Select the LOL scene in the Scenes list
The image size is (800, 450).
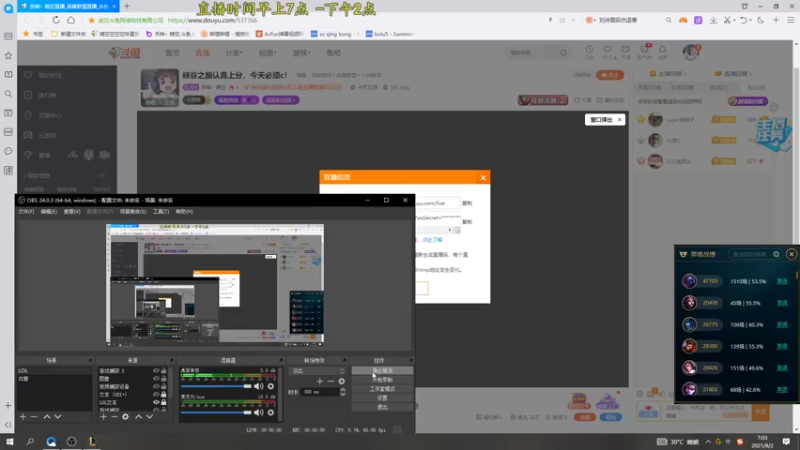pos(55,371)
